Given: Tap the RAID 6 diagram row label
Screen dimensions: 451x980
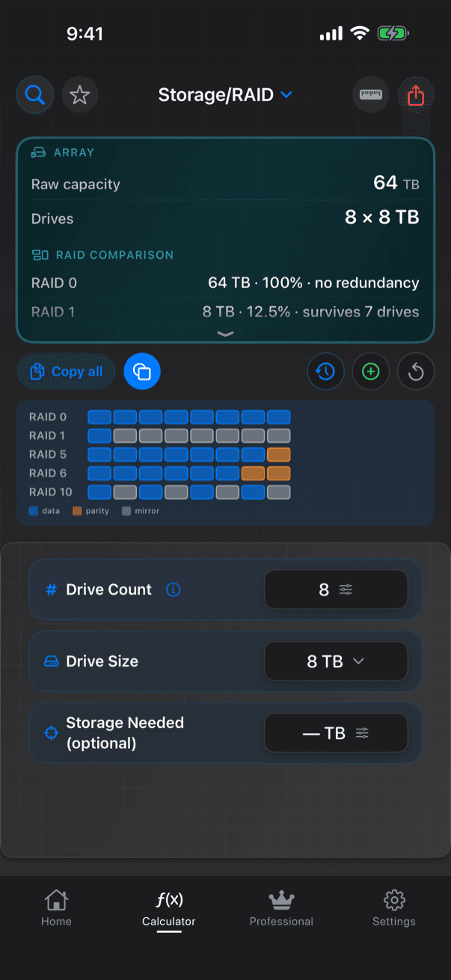Looking at the screenshot, I should point(48,473).
